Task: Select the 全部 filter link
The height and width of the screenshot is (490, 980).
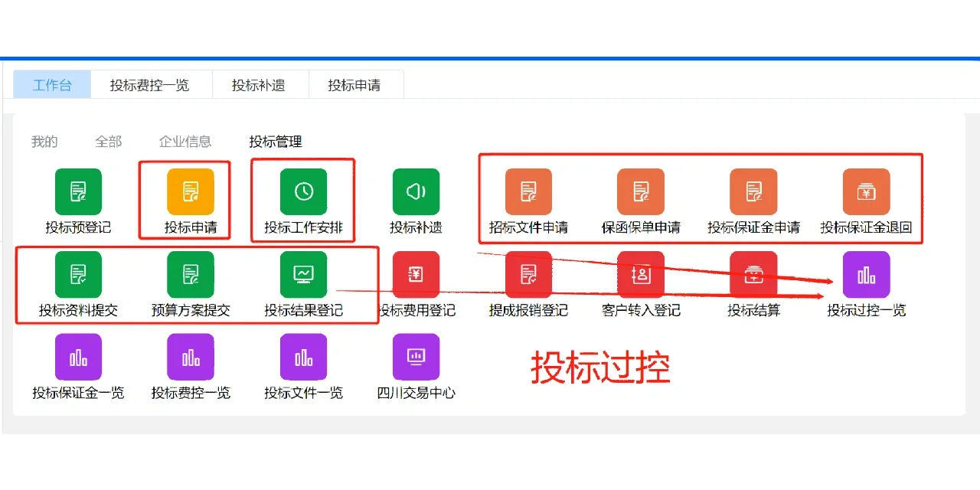Action: click(108, 142)
